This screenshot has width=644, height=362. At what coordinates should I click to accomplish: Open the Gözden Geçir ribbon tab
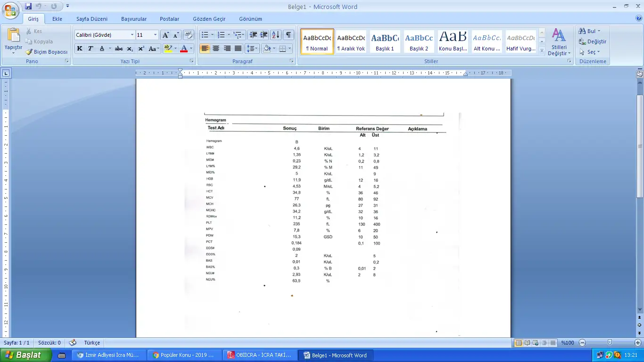point(209,19)
